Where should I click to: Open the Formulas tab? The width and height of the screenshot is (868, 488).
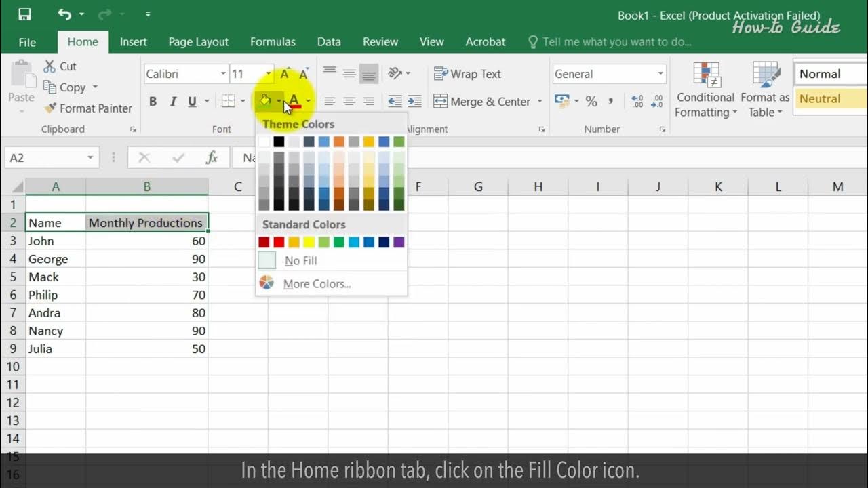(273, 42)
